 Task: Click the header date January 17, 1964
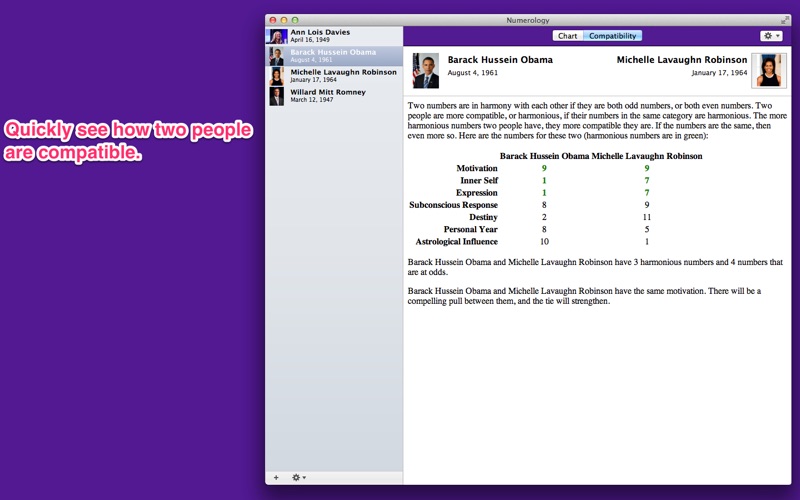click(719, 72)
